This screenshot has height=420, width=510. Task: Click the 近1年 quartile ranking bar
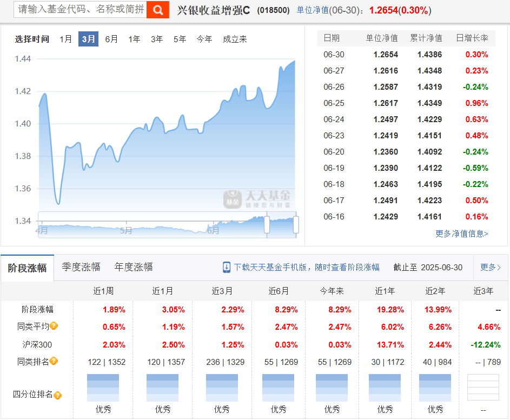385,388
